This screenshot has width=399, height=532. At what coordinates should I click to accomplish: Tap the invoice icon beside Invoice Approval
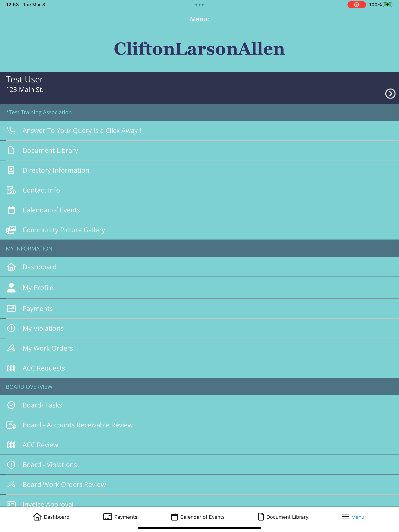(x=11, y=504)
